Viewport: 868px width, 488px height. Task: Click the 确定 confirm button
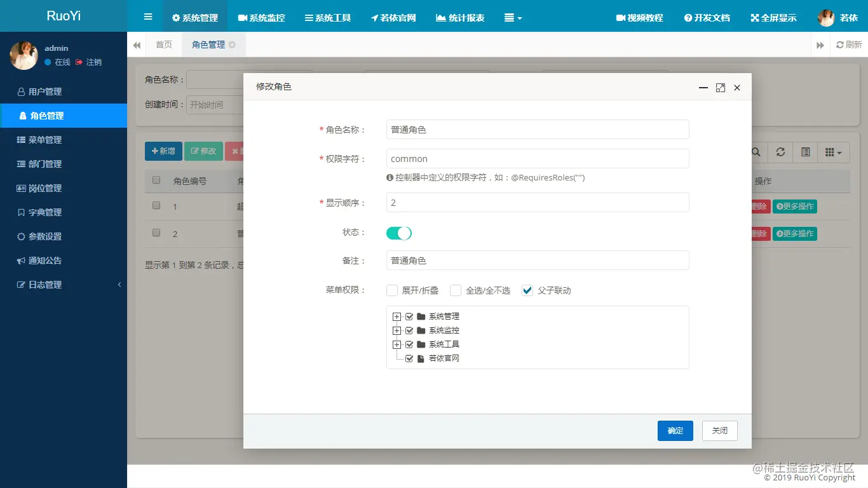point(675,431)
